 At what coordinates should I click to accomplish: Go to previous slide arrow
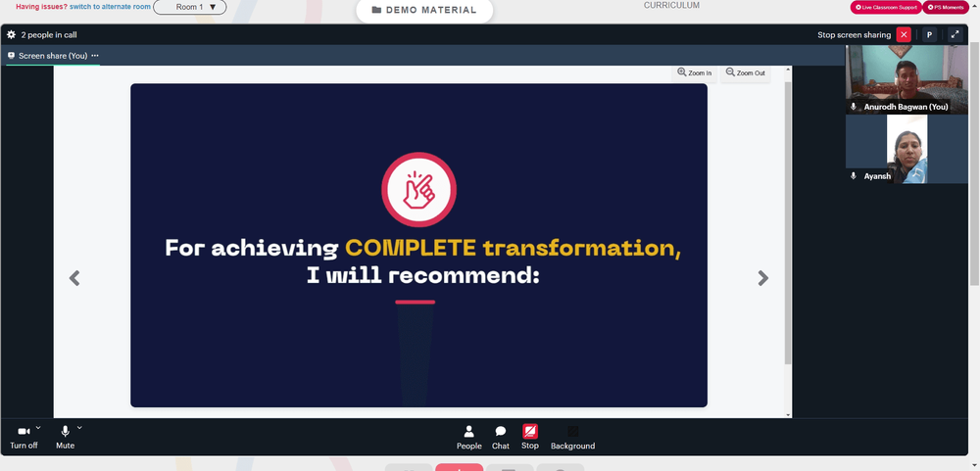pyautogui.click(x=74, y=278)
